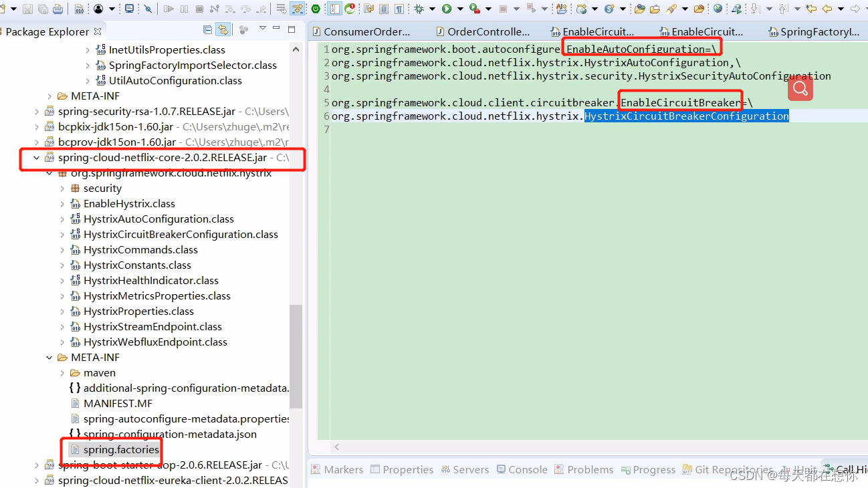This screenshot has height=488, width=868.
Task: Expand the security package node
Action: [x=62, y=189]
